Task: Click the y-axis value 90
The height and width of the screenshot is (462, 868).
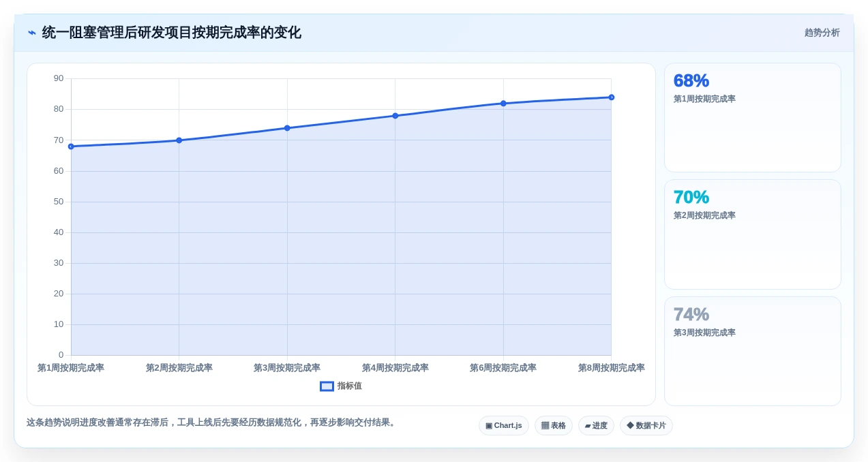Action: click(x=59, y=78)
